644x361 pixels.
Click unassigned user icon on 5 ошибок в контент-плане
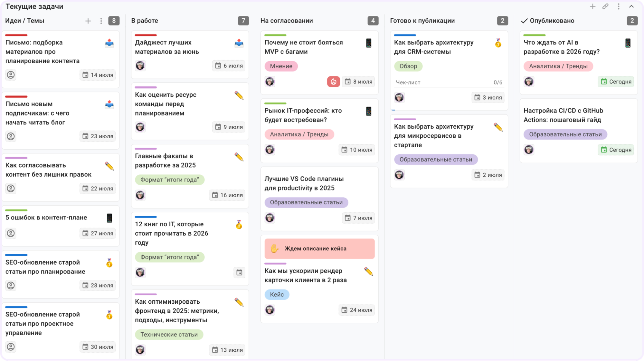coord(11,233)
